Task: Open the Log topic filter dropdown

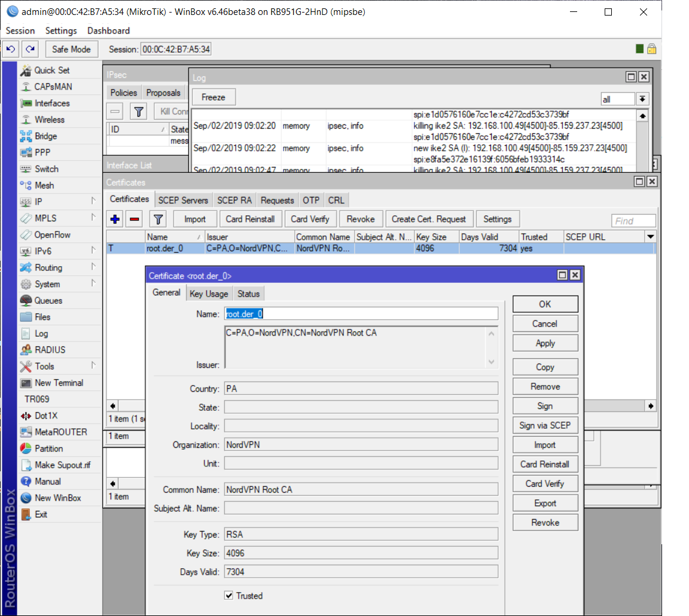Action: (643, 99)
